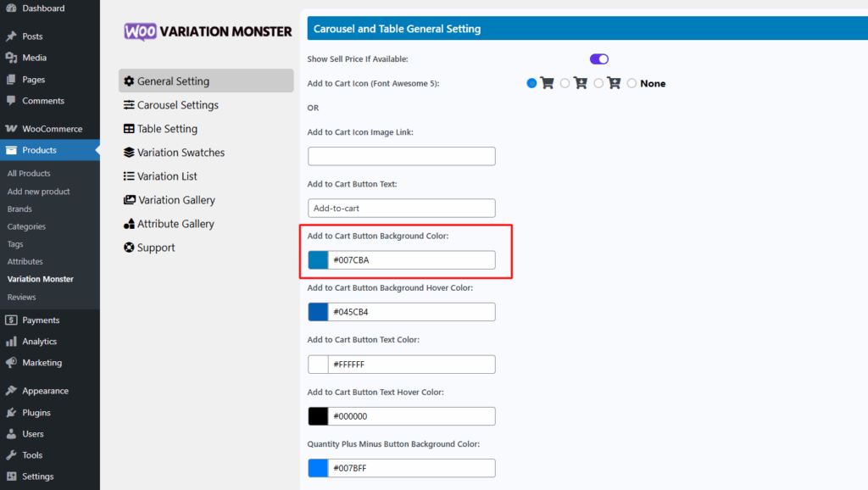
Task: Click the Support lifebuoy icon
Action: pyautogui.click(x=129, y=248)
